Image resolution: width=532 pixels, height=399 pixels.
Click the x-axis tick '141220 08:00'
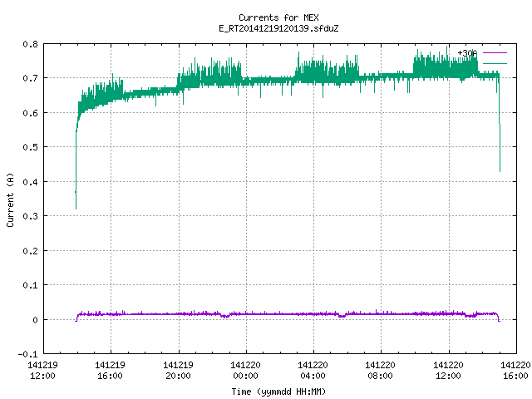coord(381,371)
